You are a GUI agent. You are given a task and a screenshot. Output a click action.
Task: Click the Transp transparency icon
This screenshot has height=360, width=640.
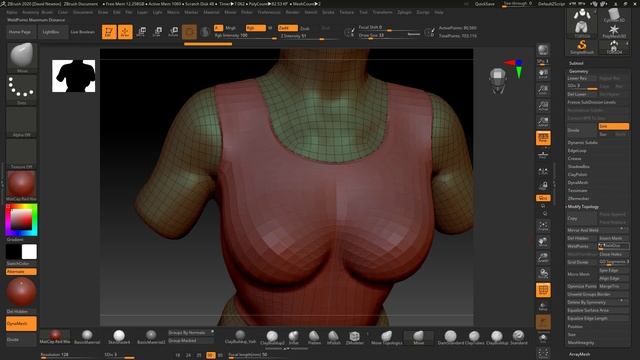543,306
